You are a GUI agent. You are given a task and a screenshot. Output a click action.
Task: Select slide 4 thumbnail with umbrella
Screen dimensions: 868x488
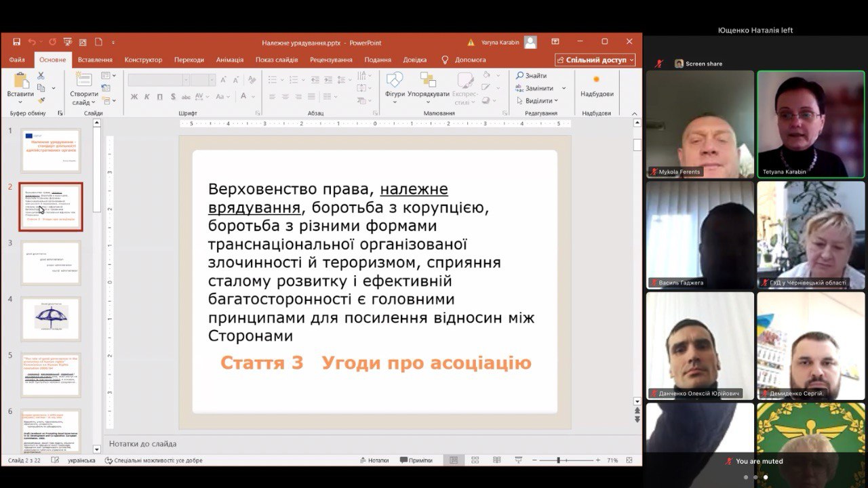(51, 319)
